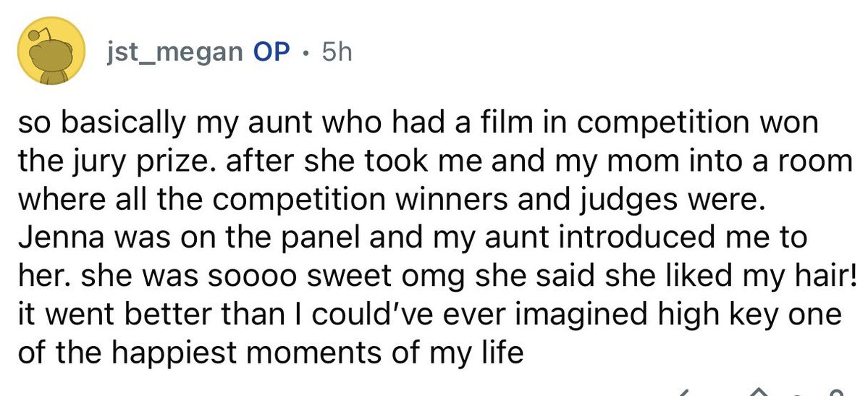This screenshot has width=868, height=396.
Task: Click the word "Jenna" in the comment
Action: click(54, 236)
